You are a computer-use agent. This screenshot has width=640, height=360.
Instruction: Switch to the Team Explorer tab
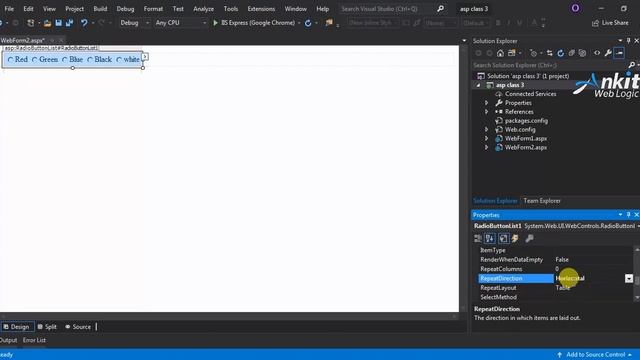(x=542, y=201)
